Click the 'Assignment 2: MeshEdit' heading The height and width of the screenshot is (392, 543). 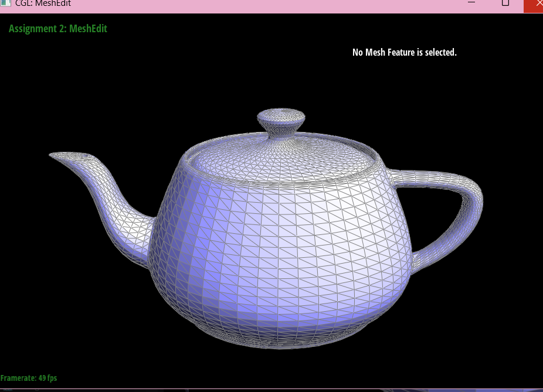point(58,28)
